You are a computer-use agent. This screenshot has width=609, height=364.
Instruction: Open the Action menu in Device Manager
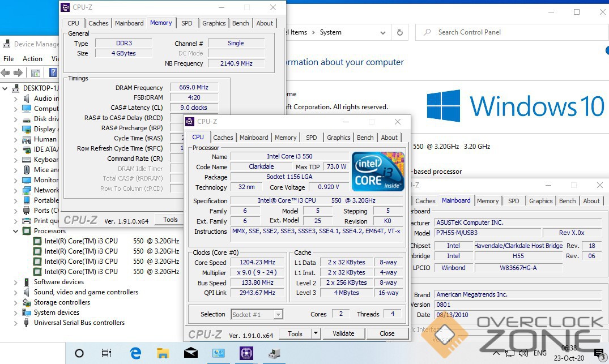click(32, 59)
